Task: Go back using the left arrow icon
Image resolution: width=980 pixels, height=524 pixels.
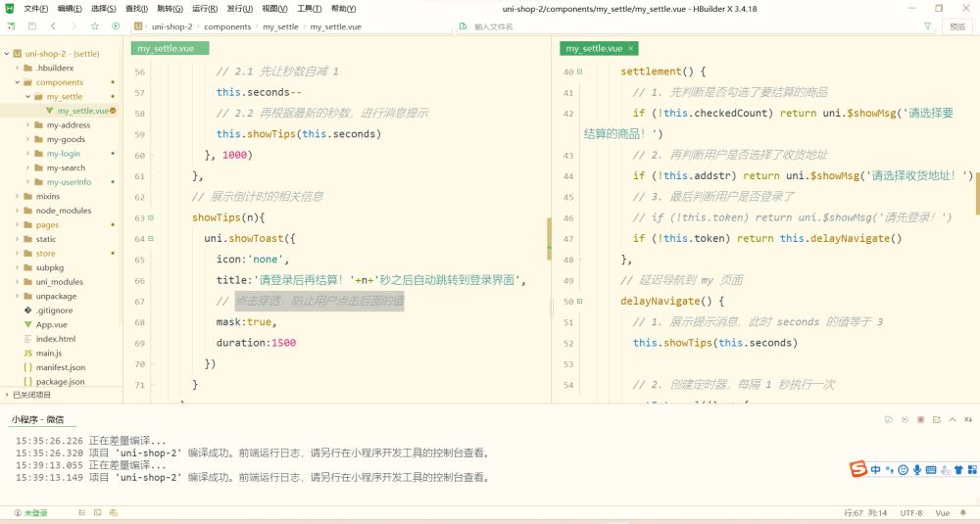Action: (53, 26)
